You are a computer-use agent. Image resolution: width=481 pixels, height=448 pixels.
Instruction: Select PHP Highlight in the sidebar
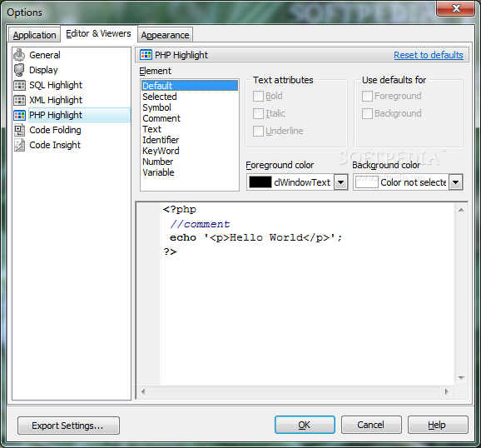(79, 115)
